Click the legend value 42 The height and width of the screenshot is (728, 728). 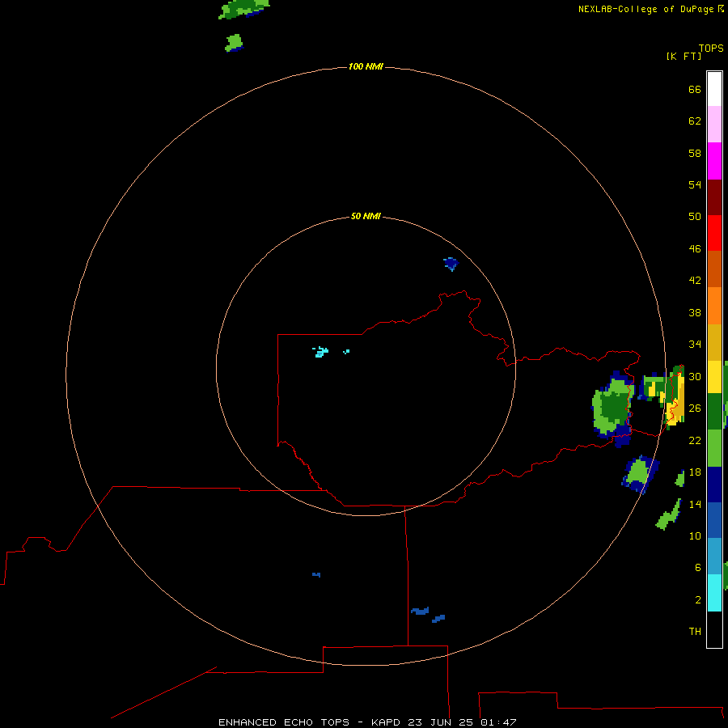[x=695, y=281]
